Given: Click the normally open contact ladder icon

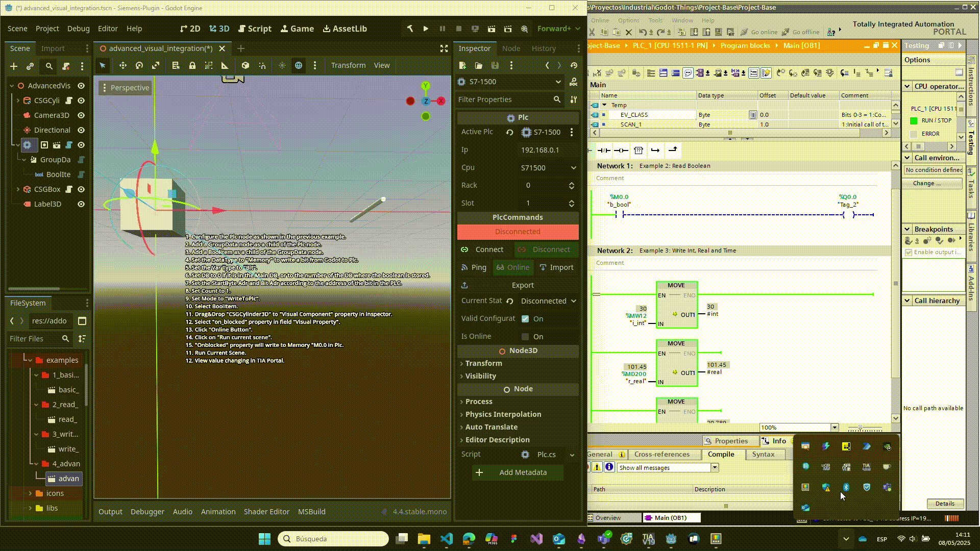Looking at the screenshot, I should coord(603,150).
